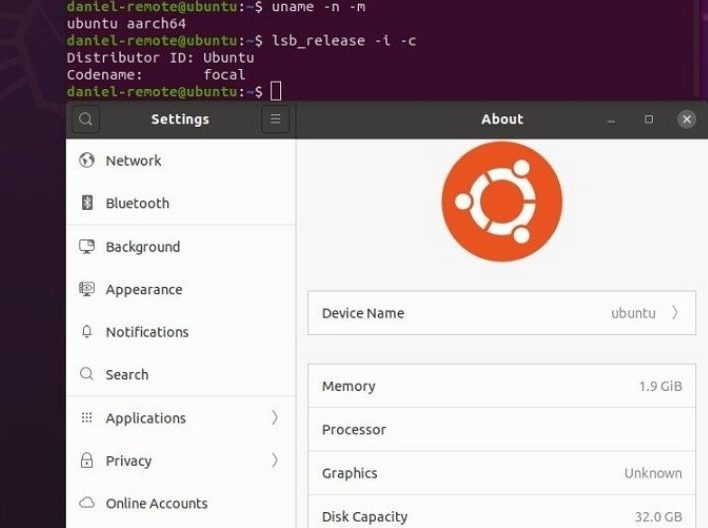This screenshot has width=708, height=528.
Task: Click the Appearance icon in sidebar
Action: click(87, 289)
